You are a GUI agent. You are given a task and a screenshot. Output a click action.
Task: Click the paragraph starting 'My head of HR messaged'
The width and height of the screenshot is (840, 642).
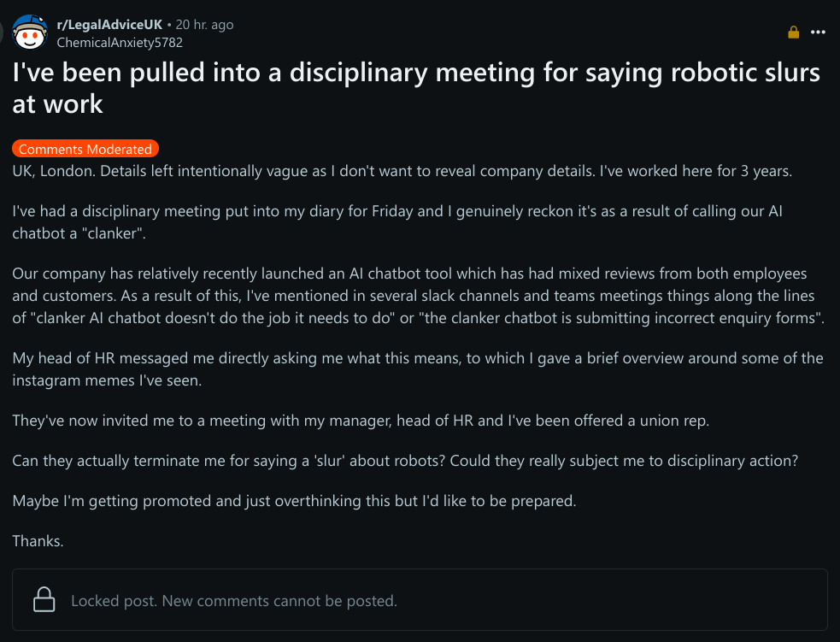coord(418,368)
